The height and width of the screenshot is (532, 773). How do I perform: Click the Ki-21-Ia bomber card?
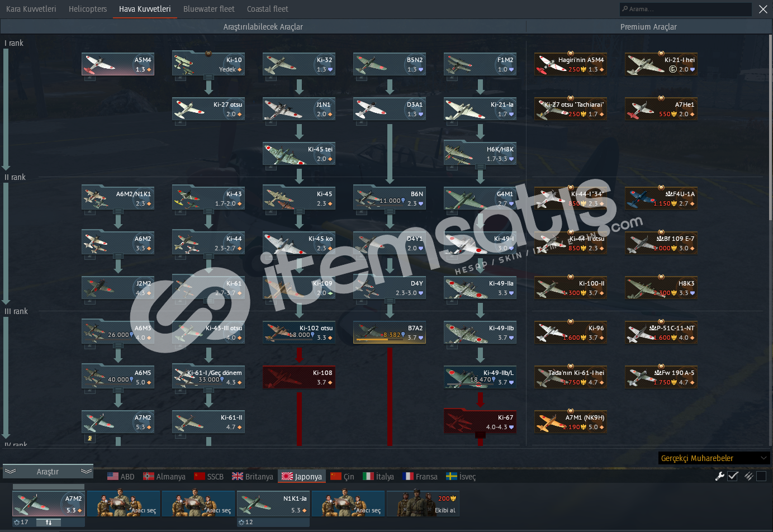point(480,109)
